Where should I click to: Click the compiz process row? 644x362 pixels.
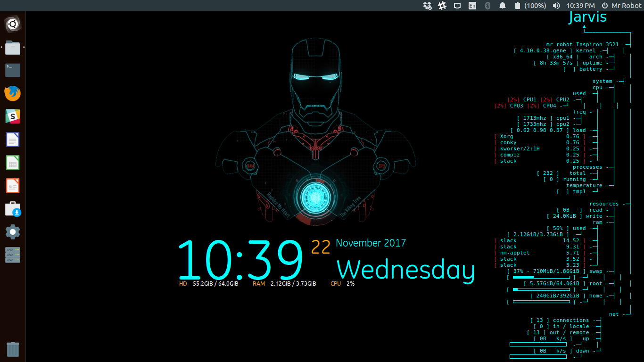[x=540, y=155]
